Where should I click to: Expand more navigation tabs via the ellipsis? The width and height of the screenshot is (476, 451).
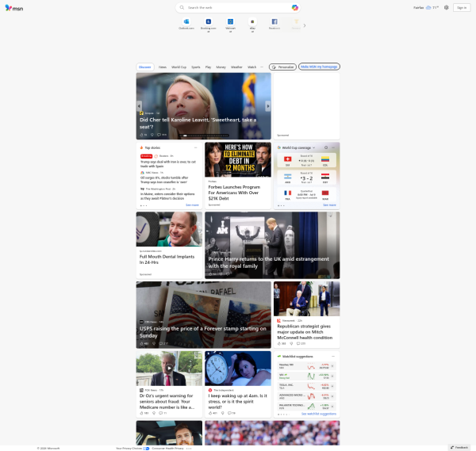click(262, 67)
